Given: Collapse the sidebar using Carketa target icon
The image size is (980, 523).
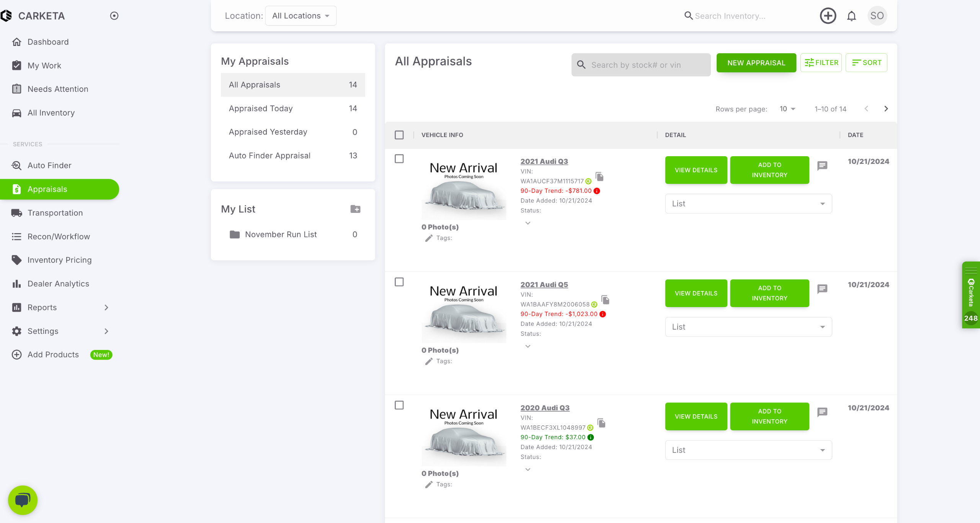Looking at the screenshot, I should pyautogui.click(x=114, y=16).
